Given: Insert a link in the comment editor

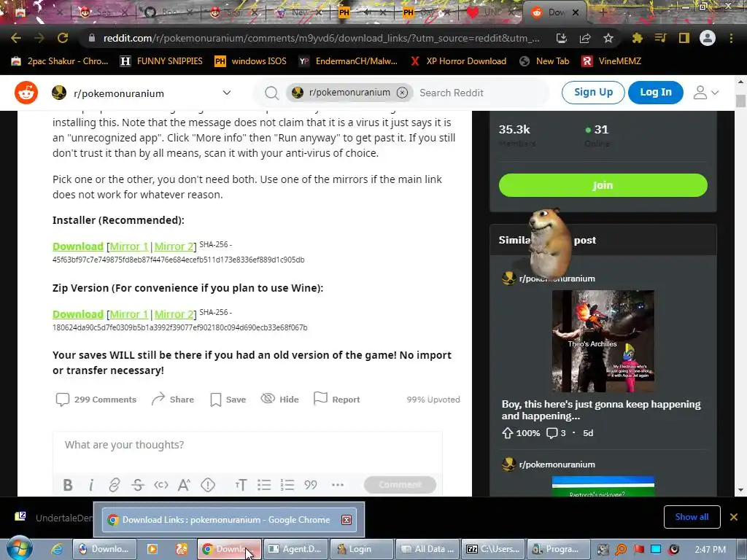Looking at the screenshot, I should [x=115, y=485].
